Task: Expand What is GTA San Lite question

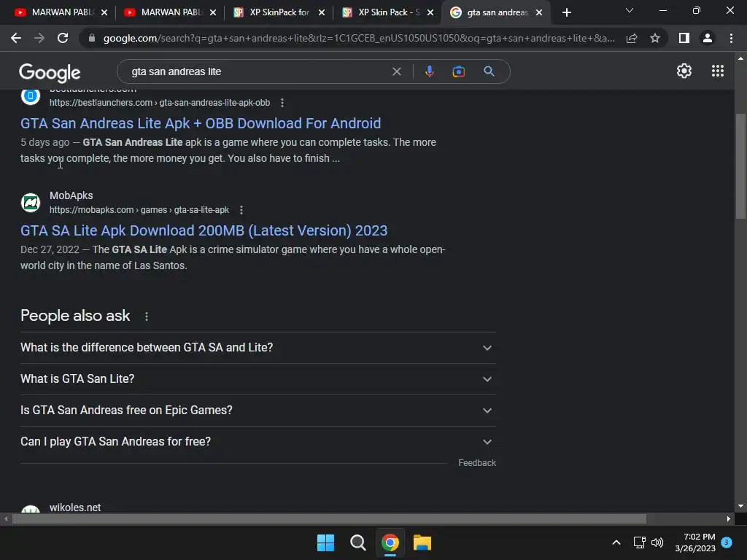Action: point(258,379)
